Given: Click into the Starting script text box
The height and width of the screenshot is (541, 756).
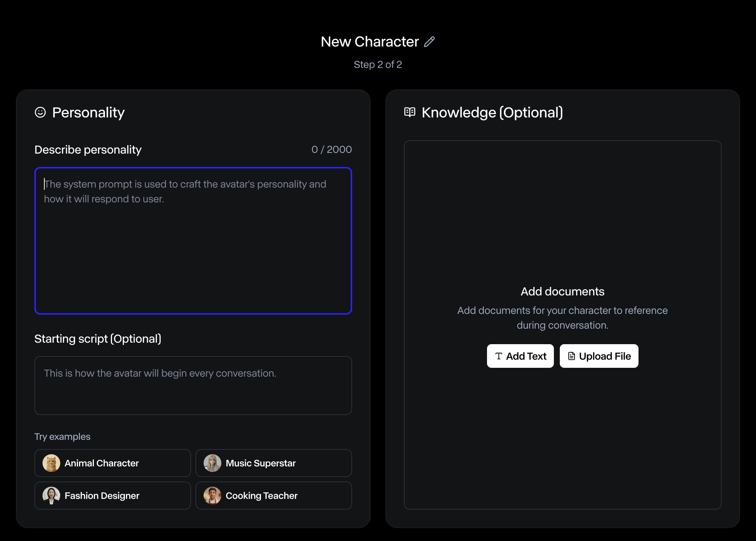Looking at the screenshot, I should tap(193, 386).
